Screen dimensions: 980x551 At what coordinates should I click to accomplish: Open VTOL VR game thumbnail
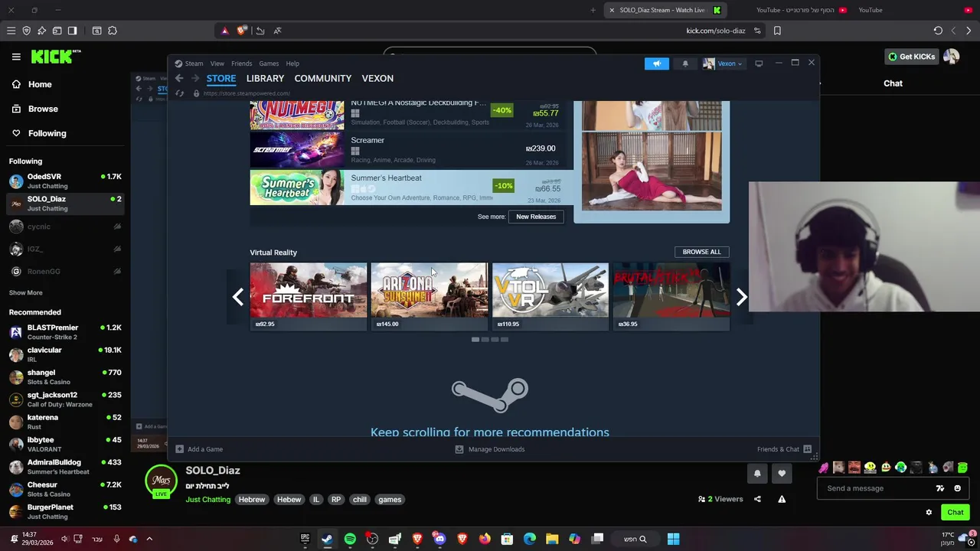pos(550,297)
